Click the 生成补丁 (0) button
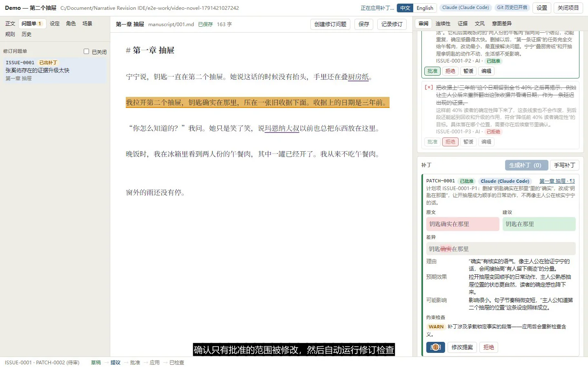The width and height of the screenshot is (588, 368). [x=526, y=165]
